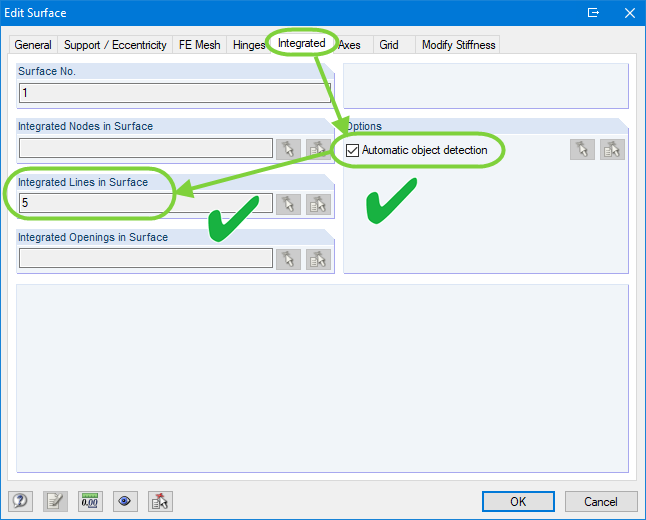The image size is (646, 520).
Task: Click the Integrated Openings in Surface field
Action: pyautogui.click(x=146, y=258)
